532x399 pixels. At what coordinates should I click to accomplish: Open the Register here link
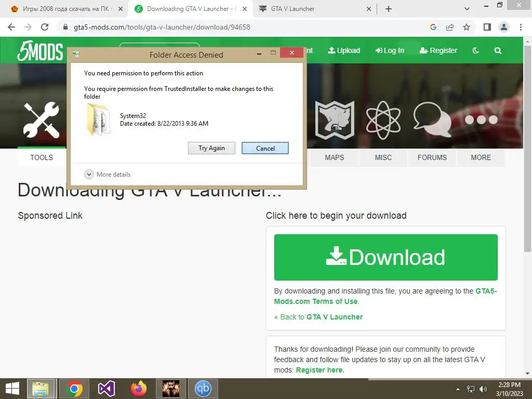320,370
